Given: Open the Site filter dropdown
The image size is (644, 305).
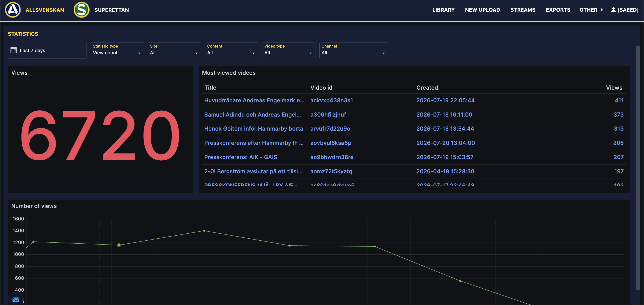Looking at the screenshot, I should click(174, 50).
